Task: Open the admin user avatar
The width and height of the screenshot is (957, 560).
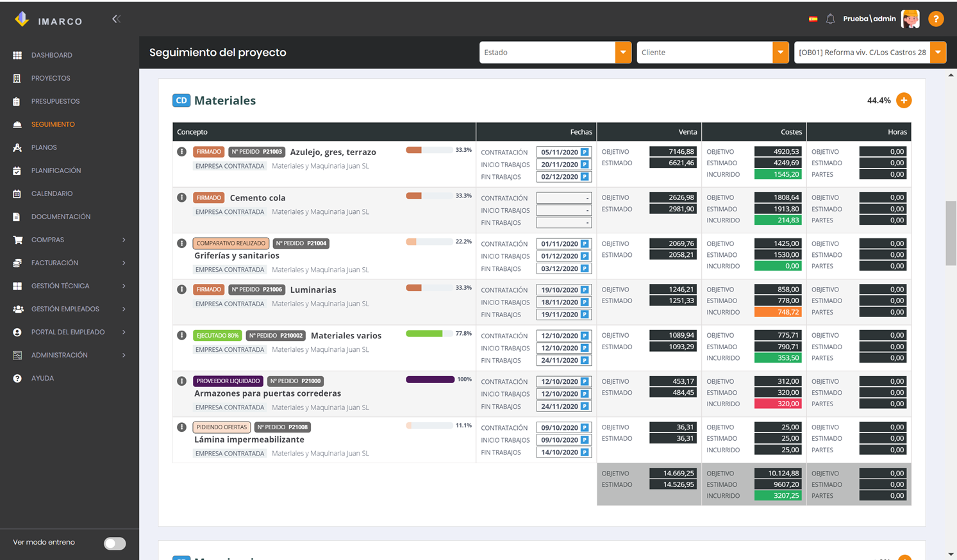Action: coord(910,19)
